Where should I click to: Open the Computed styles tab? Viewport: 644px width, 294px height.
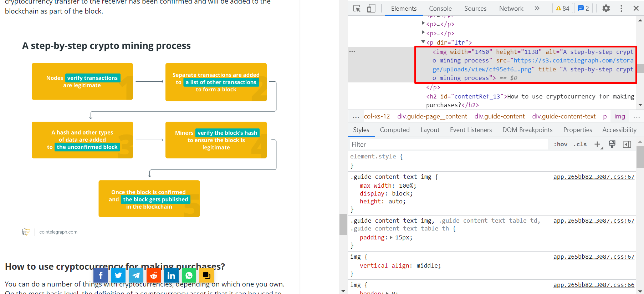tap(394, 130)
